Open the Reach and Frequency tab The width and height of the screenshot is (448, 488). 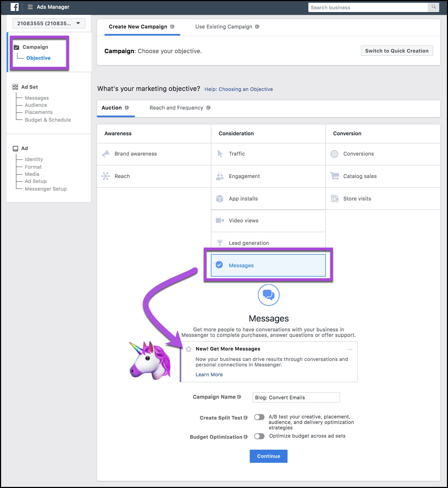click(x=176, y=108)
